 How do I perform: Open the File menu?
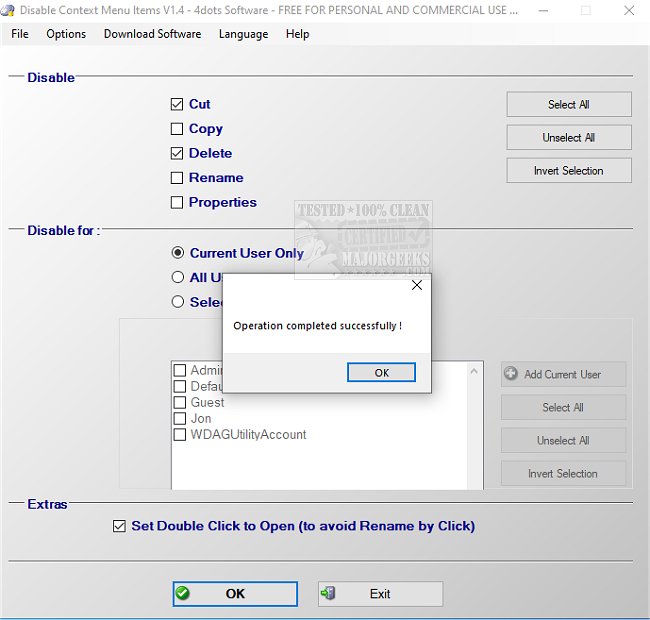20,34
